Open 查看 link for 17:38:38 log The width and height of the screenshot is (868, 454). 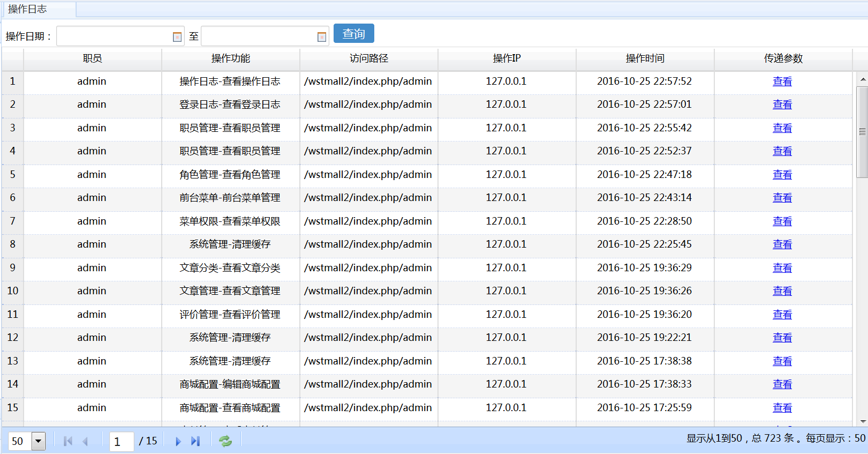pos(782,361)
